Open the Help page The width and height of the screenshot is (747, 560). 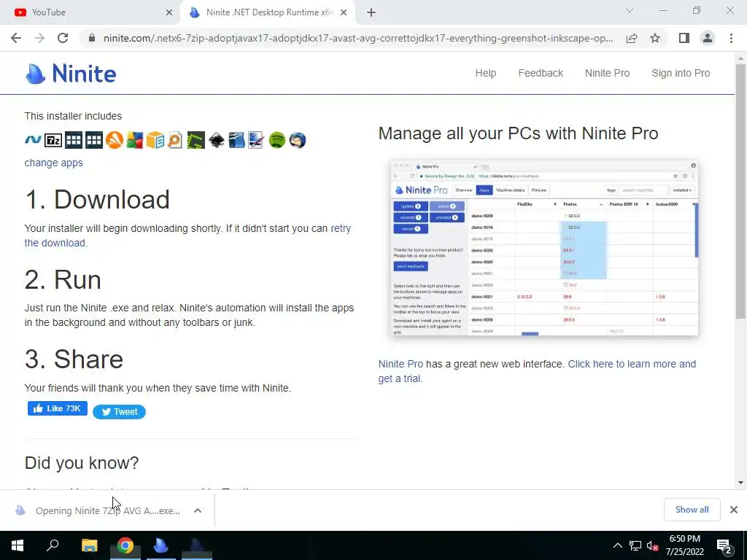point(485,74)
